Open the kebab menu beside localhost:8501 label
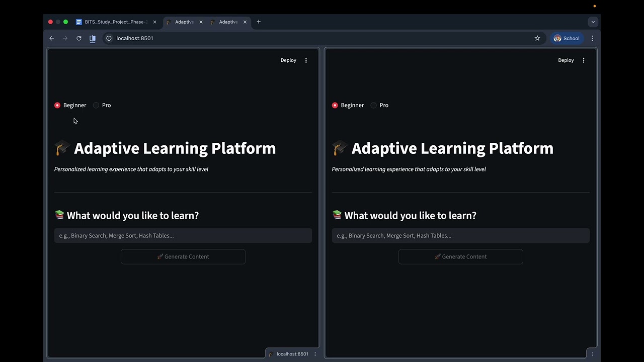The height and width of the screenshot is (362, 644). pyautogui.click(x=315, y=354)
